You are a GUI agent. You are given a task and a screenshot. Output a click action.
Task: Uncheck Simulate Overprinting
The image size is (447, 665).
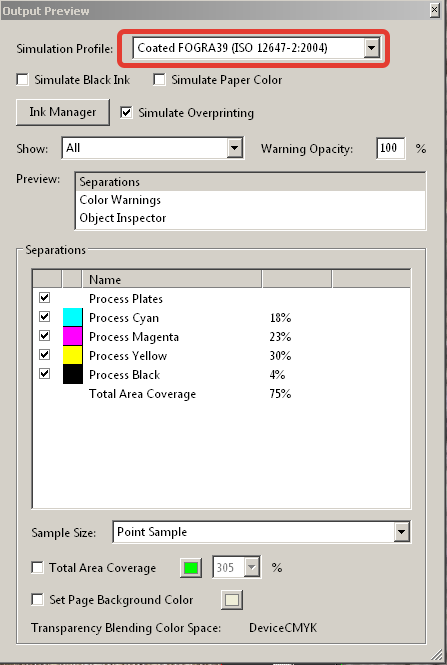pyautogui.click(x=126, y=112)
